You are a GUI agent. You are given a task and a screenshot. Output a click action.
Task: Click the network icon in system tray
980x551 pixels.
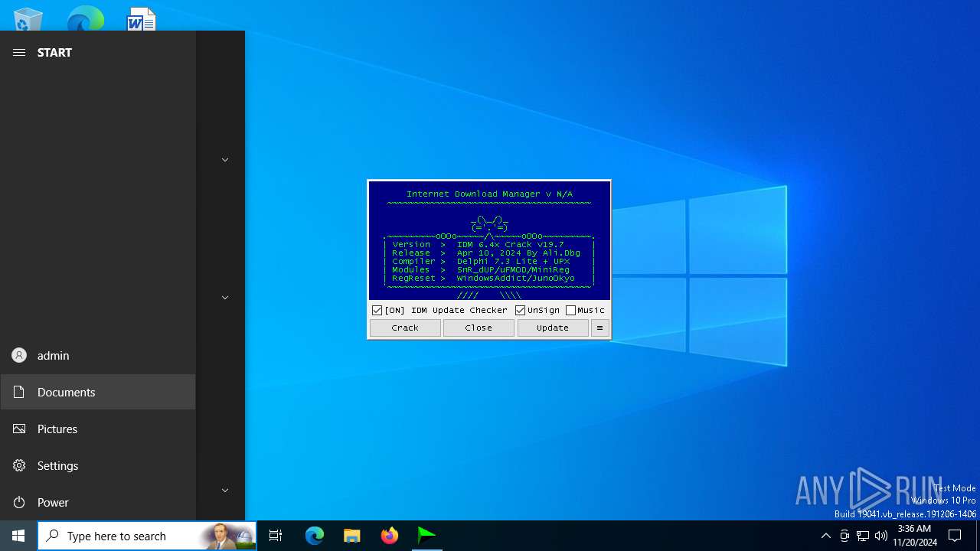coord(863,536)
